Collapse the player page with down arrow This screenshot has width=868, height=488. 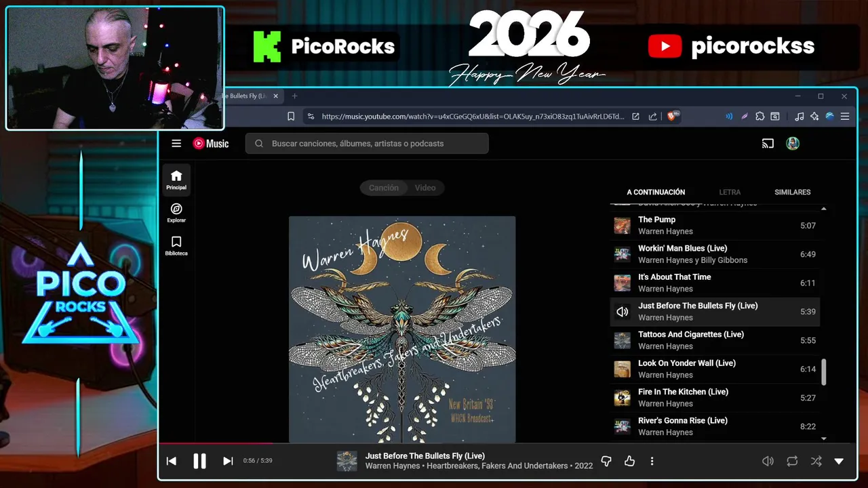point(839,461)
